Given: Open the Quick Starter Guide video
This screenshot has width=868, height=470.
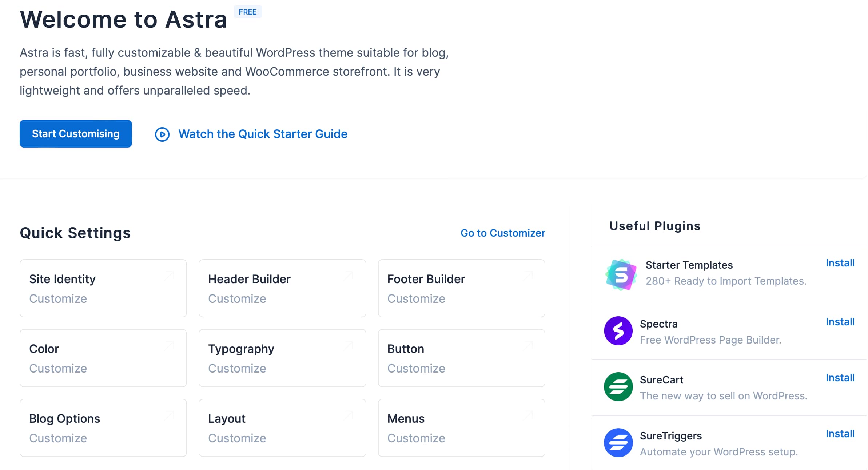Looking at the screenshot, I should click(263, 134).
